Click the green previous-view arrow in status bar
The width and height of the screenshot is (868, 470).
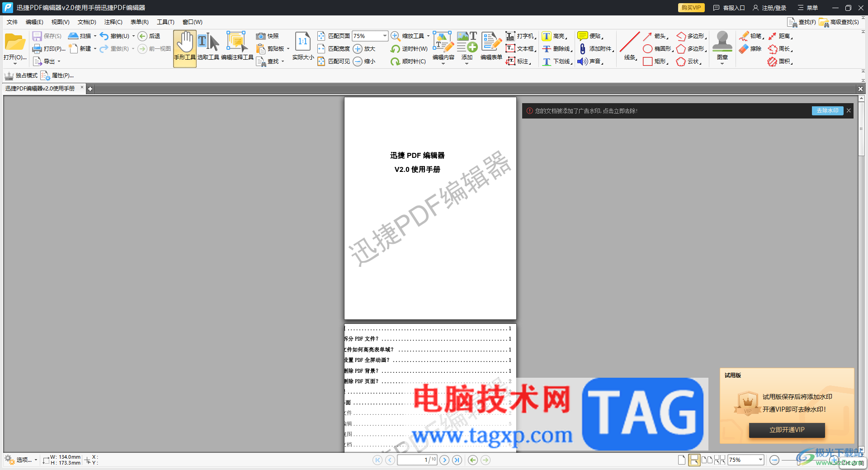473,460
